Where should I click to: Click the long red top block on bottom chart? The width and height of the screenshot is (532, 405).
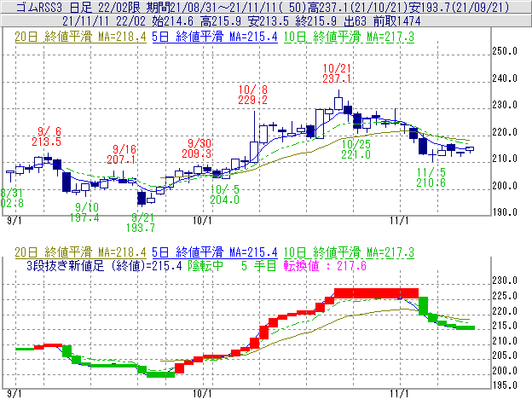tap(376, 293)
